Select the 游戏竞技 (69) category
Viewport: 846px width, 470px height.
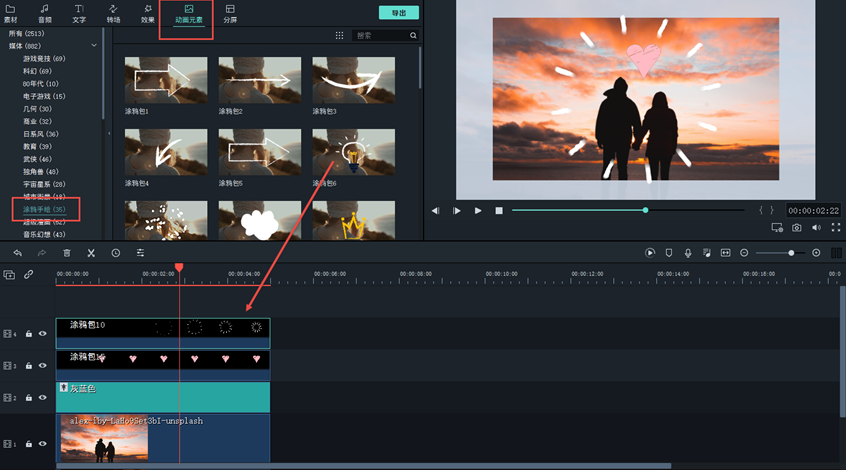44,59
